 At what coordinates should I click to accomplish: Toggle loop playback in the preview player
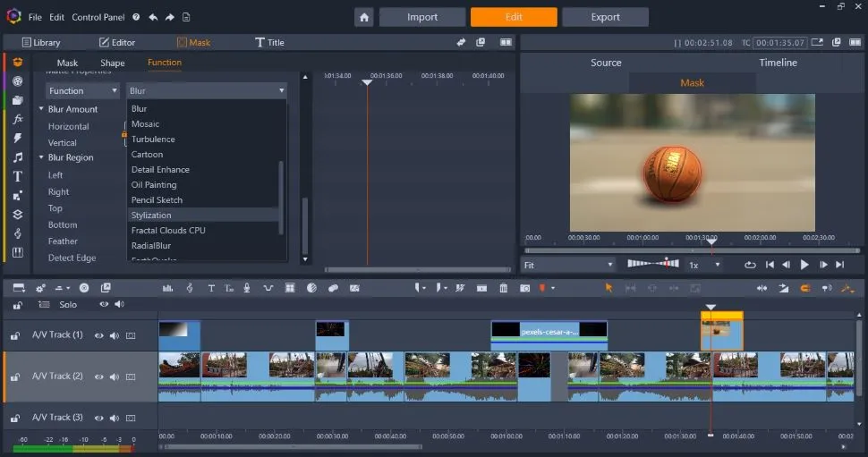click(750, 265)
